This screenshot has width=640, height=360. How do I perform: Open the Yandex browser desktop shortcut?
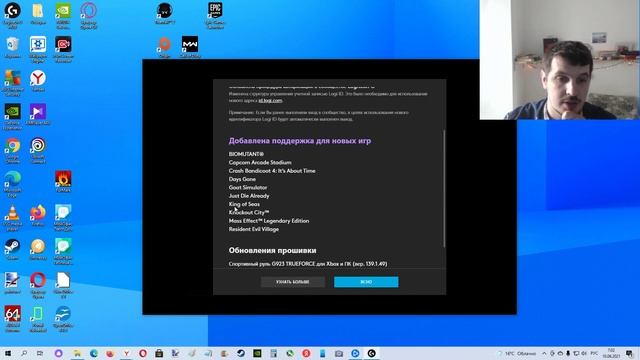(x=38, y=80)
